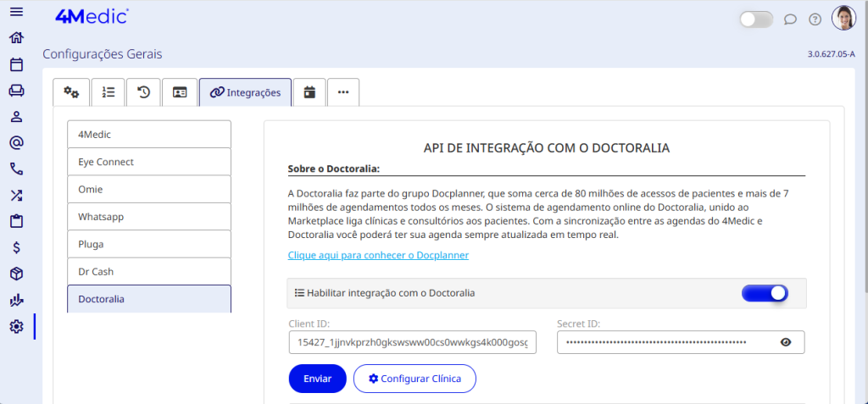This screenshot has height=404, width=868.
Task: Click the Configurações Gerais page title
Action: tap(103, 54)
